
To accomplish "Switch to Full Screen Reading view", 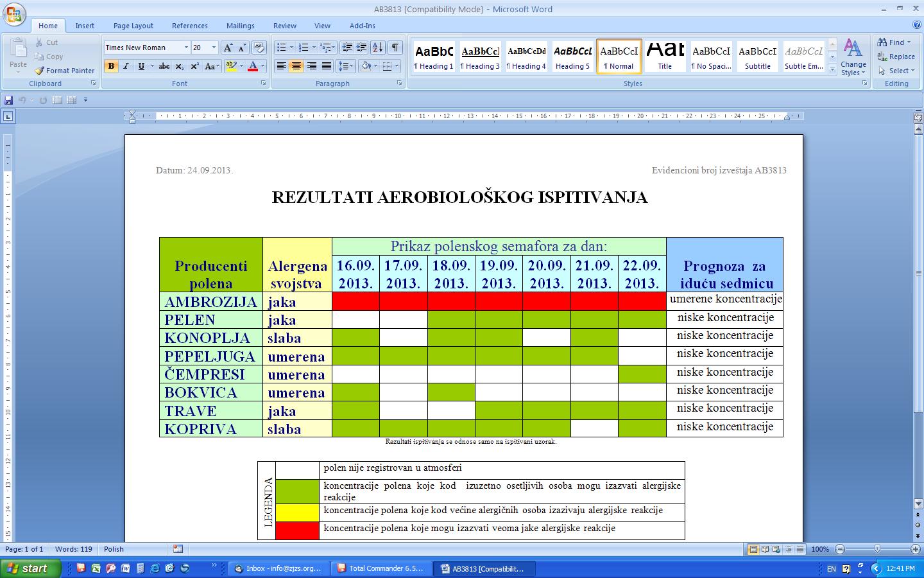I will tap(765, 549).
